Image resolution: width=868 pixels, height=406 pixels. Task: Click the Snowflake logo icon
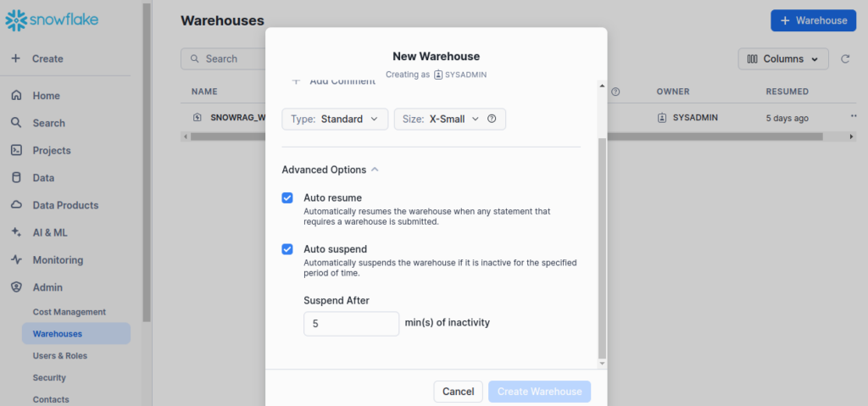[17, 19]
